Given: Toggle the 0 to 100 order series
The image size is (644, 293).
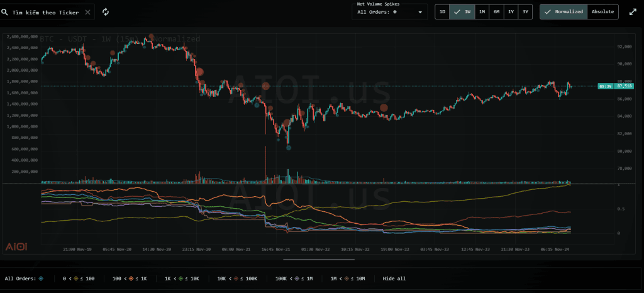Looking at the screenshot, I should pyautogui.click(x=77, y=278).
